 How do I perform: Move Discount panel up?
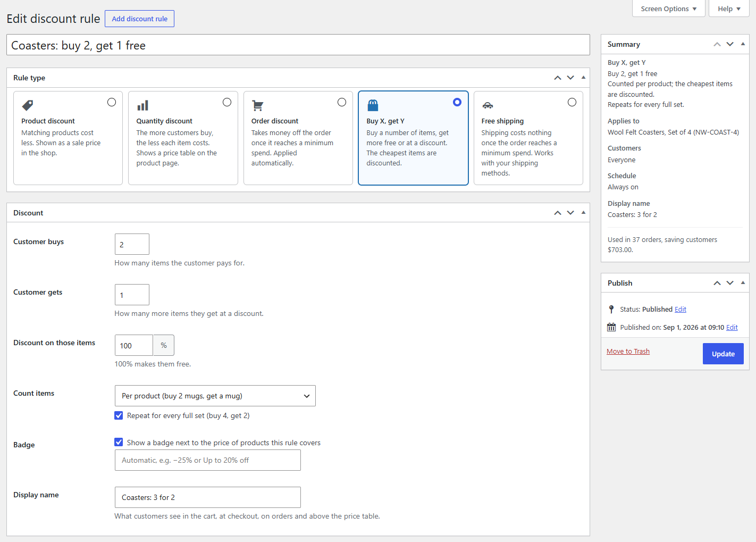click(558, 213)
